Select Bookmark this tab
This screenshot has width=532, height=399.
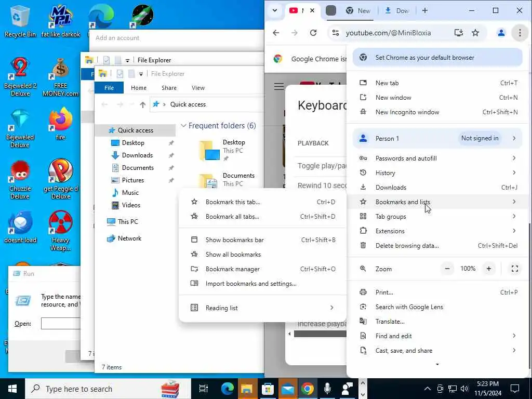262,202
